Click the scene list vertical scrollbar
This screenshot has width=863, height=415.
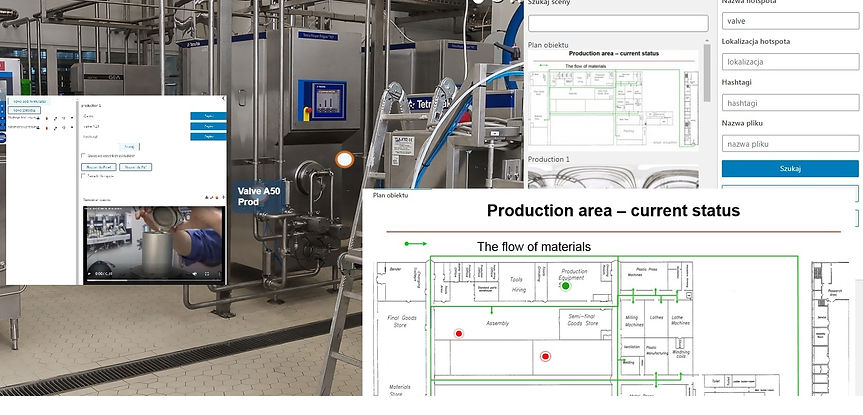click(707, 72)
